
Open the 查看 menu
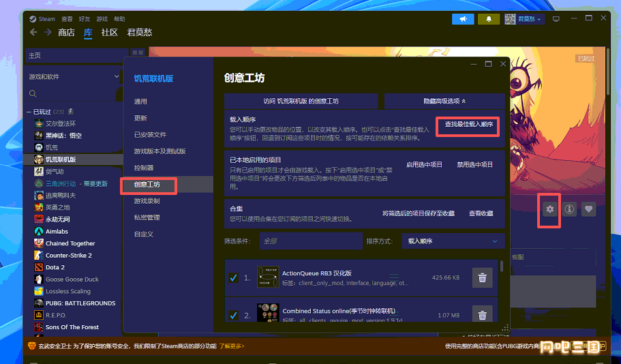point(67,19)
